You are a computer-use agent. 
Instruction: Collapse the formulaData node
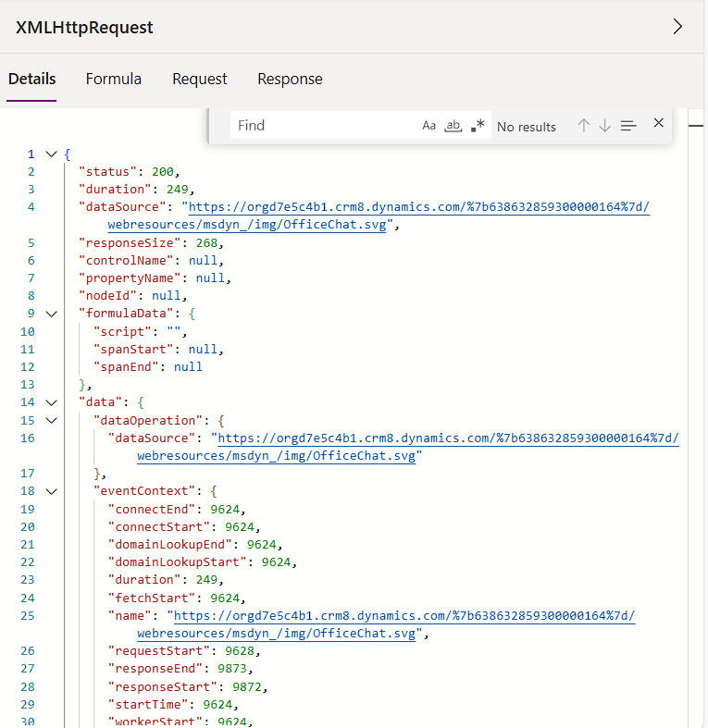click(x=51, y=314)
